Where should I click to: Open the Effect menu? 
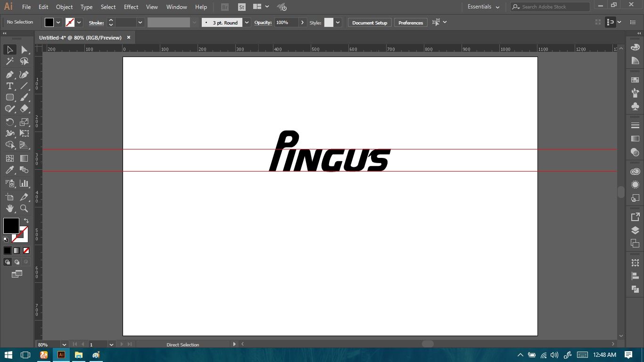(131, 7)
